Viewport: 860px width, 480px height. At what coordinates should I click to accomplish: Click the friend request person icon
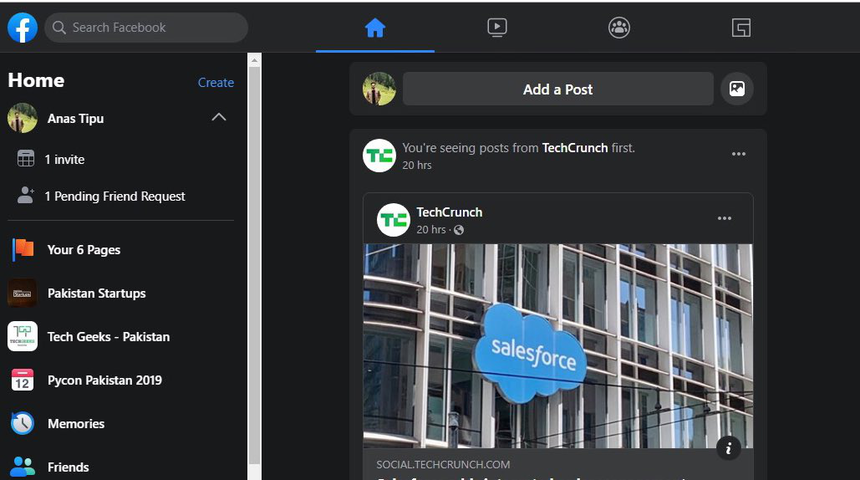coord(25,195)
